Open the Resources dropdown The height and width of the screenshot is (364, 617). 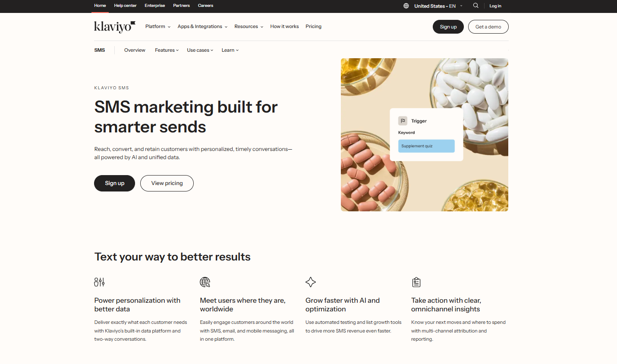pyautogui.click(x=249, y=27)
